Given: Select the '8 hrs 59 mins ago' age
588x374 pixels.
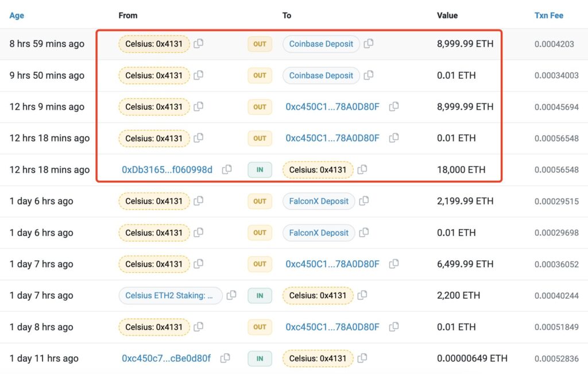Looking at the screenshot, I should [47, 44].
